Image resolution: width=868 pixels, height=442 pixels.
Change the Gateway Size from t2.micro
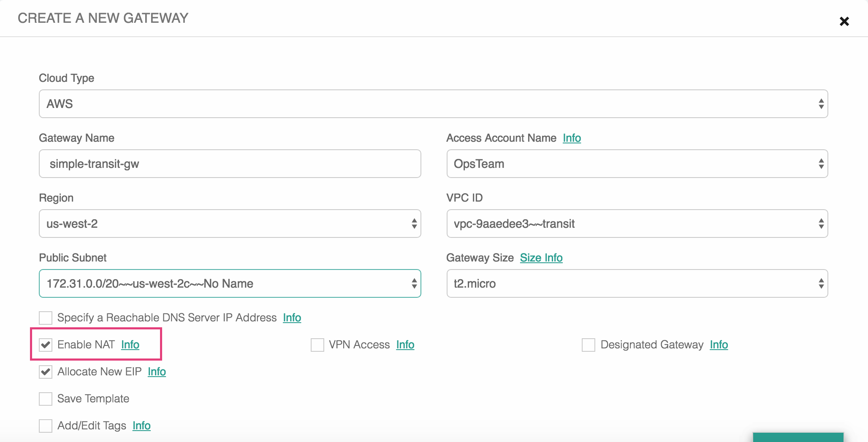(x=637, y=283)
